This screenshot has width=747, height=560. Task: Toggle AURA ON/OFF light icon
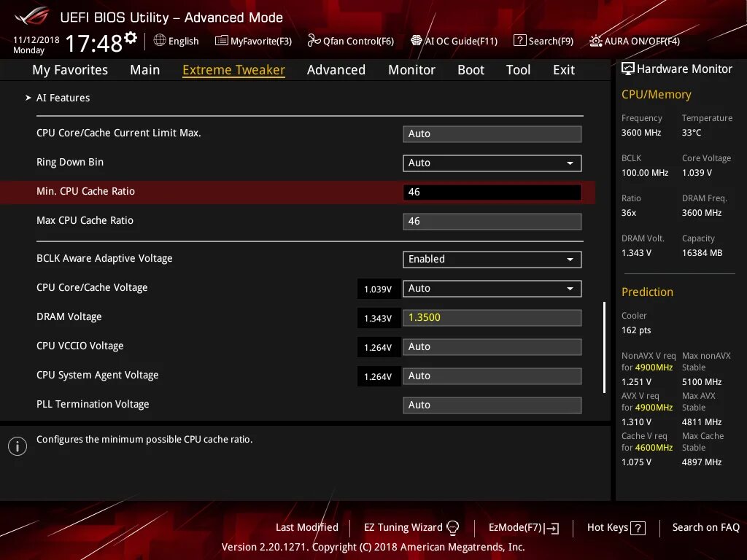click(x=595, y=41)
